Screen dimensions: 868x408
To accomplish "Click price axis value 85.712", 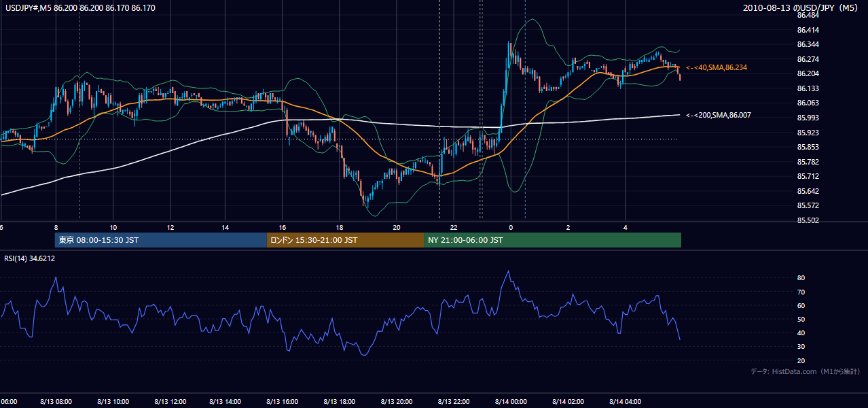I will click(x=809, y=177).
